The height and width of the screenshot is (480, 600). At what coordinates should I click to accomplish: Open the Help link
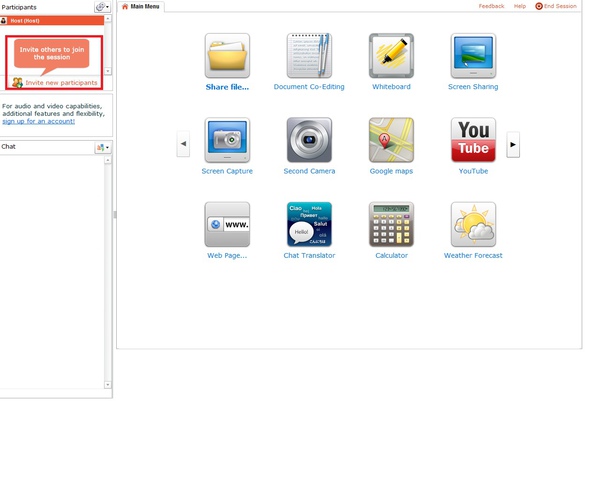coord(520,6)
